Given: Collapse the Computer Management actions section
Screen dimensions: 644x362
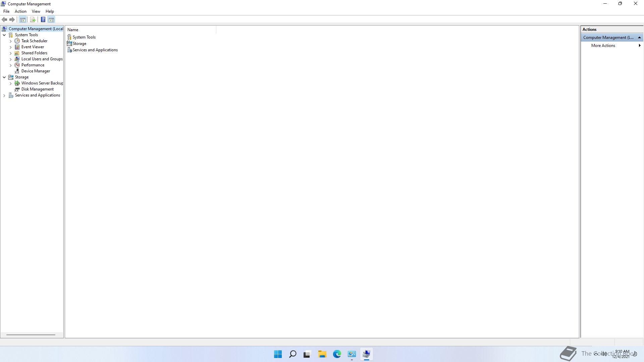Looking at the screenshot, I should point(639,38).
